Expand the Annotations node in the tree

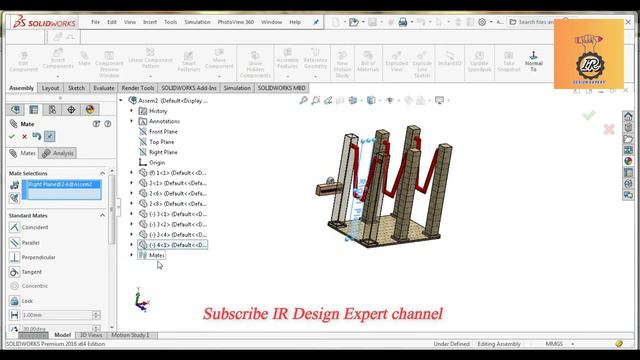[131, 121]
